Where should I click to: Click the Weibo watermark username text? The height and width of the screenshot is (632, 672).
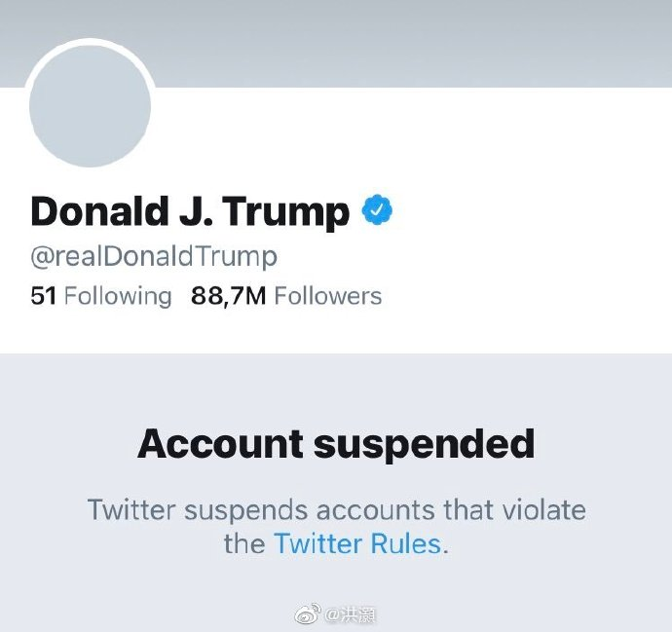[351, 614]
